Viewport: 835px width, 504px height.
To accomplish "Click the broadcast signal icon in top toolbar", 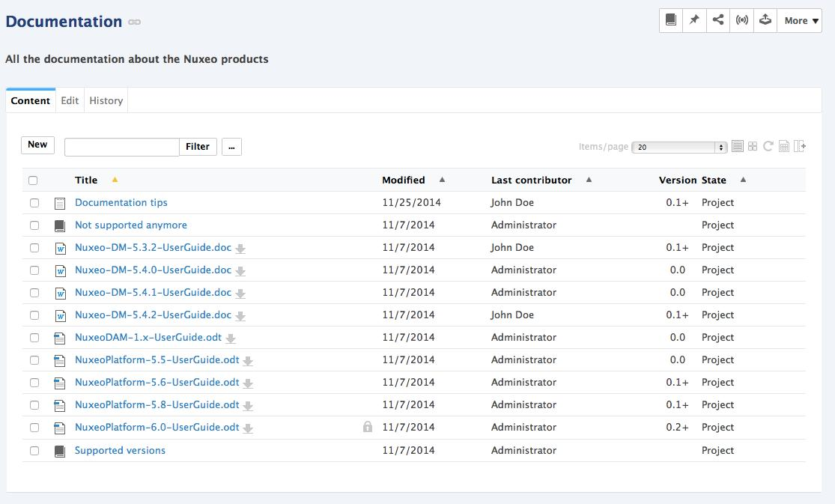I will (742, 20).
